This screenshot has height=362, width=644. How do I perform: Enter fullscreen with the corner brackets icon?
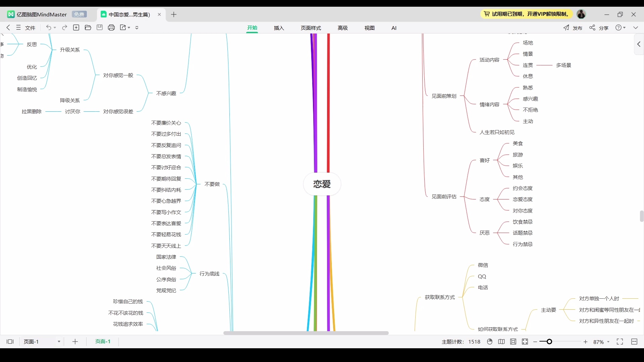pos(620,342)
